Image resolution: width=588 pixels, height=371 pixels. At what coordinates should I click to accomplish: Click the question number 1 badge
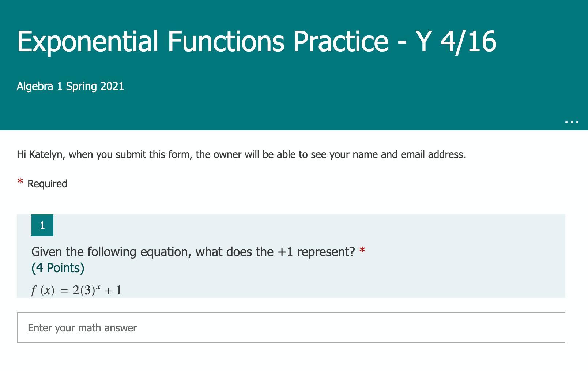(x=42, y=225)
